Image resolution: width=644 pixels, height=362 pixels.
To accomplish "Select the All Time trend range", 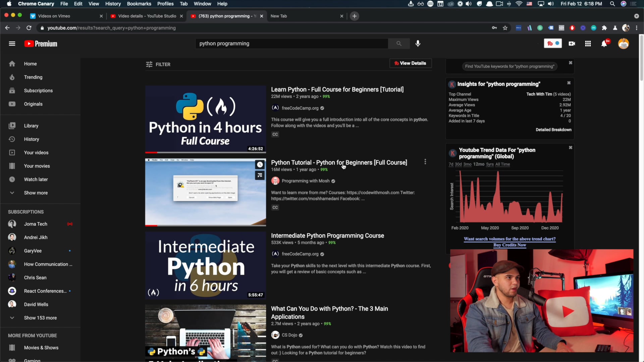I will coord(502,164).
